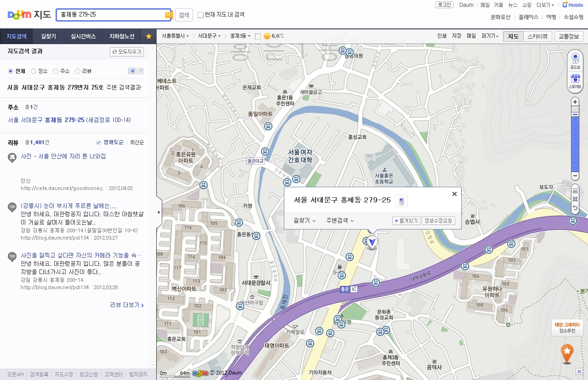The width and height of the screenshot is (588, 380).
Task: Open the search history dropdown arrow
Action: click(x=168, y=15)
